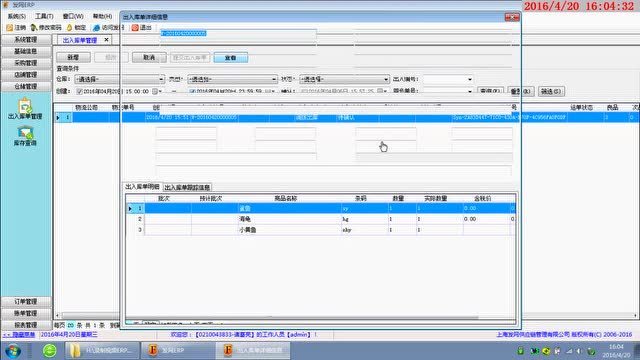
Task: Switch to 出入库单跟踪信息 tab
Action: (187, 187)
